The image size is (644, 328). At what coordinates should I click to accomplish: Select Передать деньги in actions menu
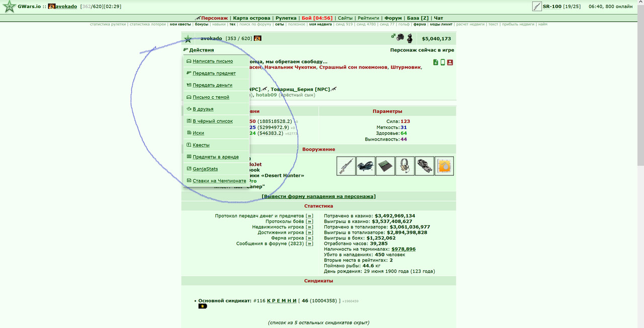(x=212, y=85)
